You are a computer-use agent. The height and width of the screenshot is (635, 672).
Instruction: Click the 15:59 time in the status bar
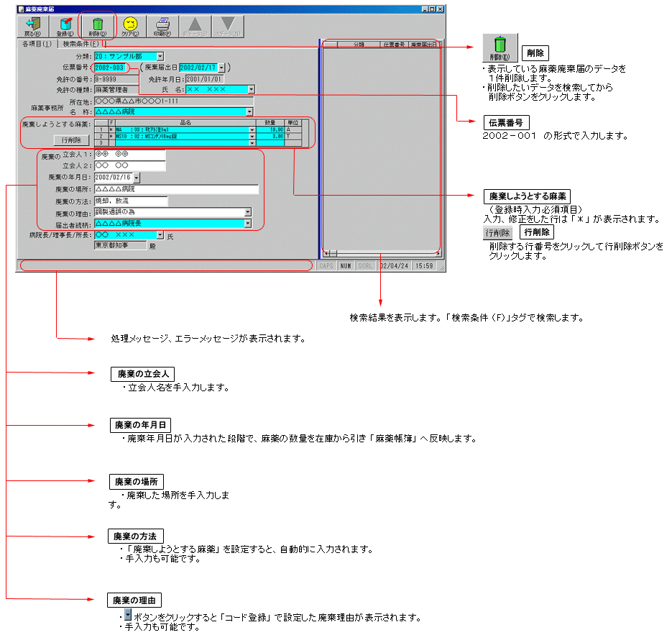[424, 266]
